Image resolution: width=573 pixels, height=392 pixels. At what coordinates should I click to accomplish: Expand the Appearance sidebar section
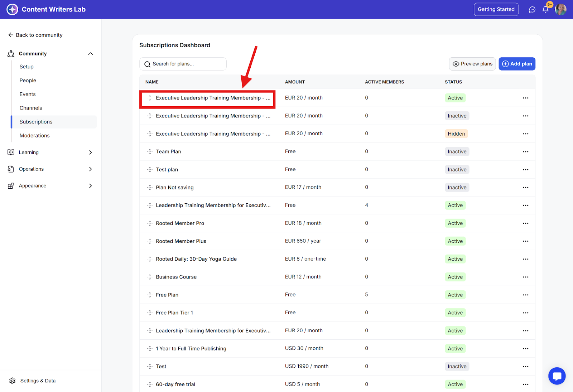91,186
